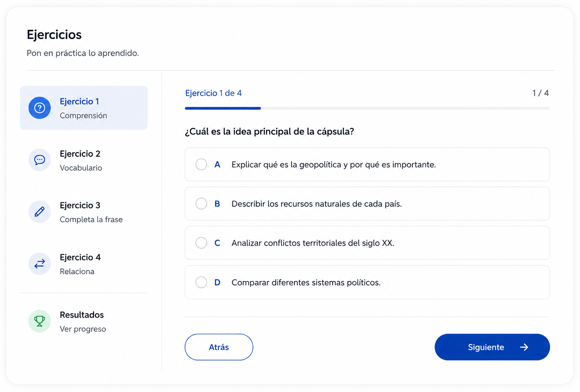This screenshot has width=580, height=392.
Task: Go to Ejercicio 4 Relaciona
Action: 84,264
